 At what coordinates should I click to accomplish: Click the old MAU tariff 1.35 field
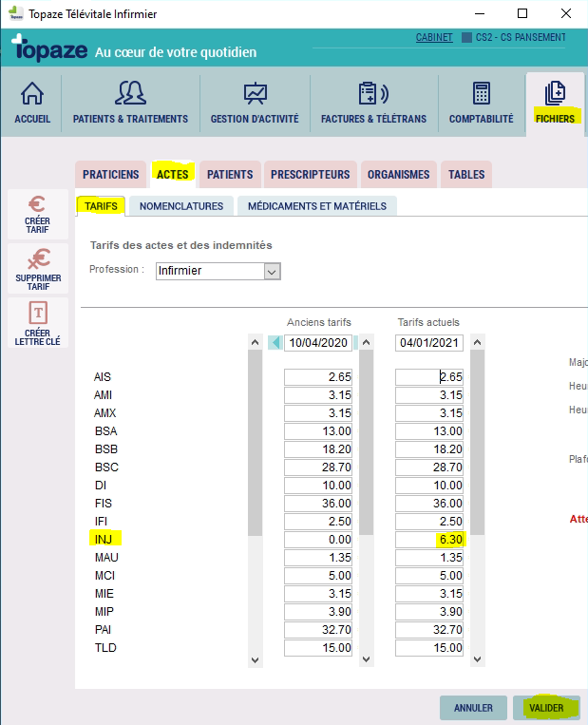(x=318, y=558)
